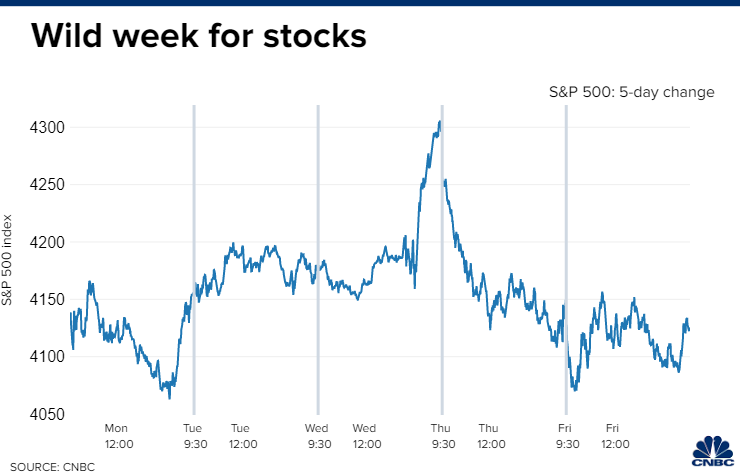
Task: Click the "Wild week for stocks" title
Action: click(x=199, y=37)
